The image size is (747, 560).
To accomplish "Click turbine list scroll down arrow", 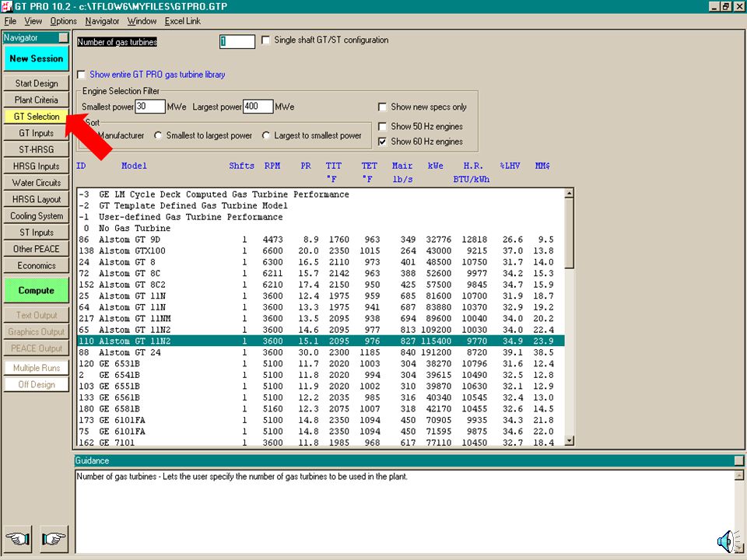I will coord(569,441).
